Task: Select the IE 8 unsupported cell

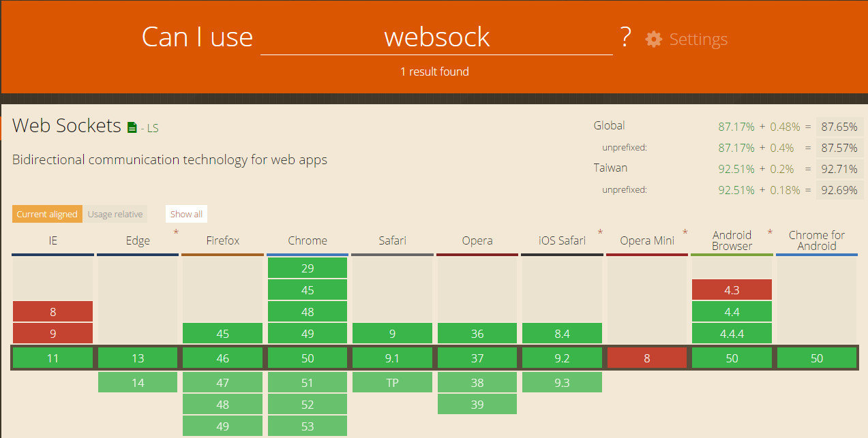Action: [x=53, y=312]
